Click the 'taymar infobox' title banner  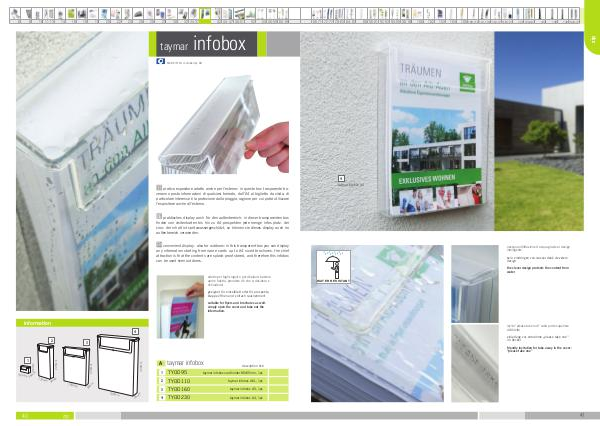[207, 44]
